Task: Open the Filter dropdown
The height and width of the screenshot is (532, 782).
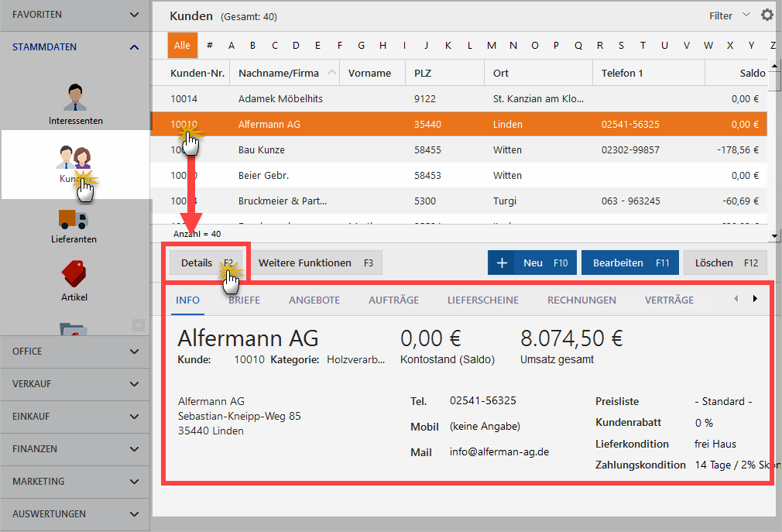Action: [729, 15]
